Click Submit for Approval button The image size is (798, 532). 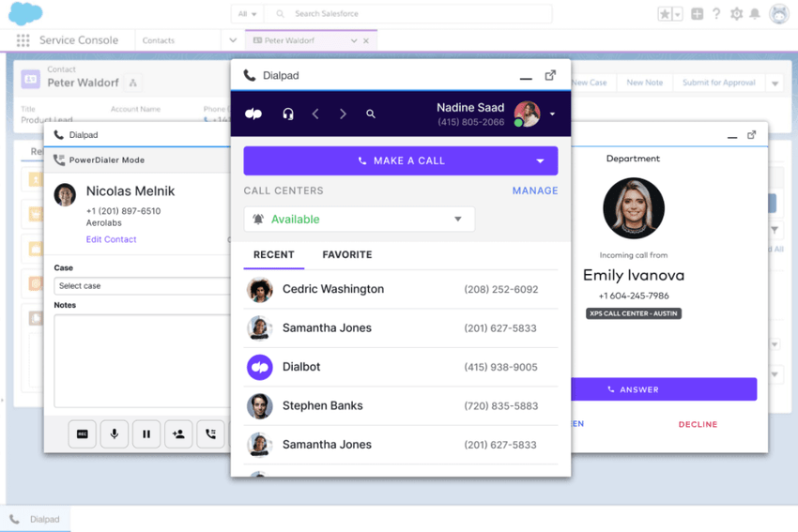[718, 83]
